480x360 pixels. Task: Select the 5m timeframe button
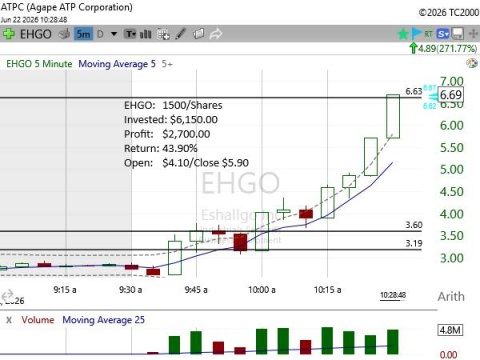[83, 34]
